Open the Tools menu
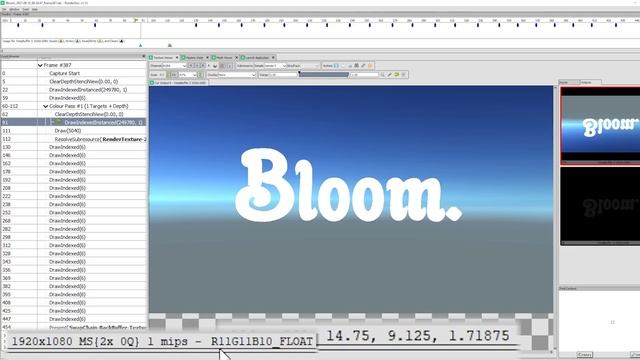Viewport: 640px width, 360px height. (26, 9)
